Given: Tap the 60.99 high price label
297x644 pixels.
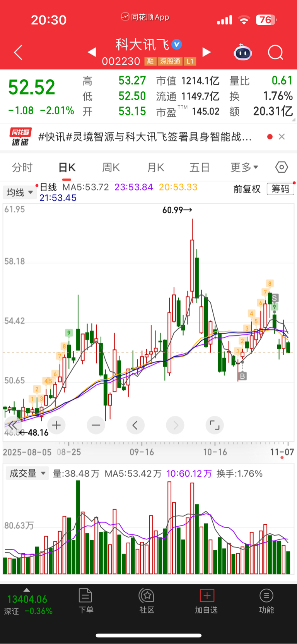Looking at the screenshot, I should (177, 210).
